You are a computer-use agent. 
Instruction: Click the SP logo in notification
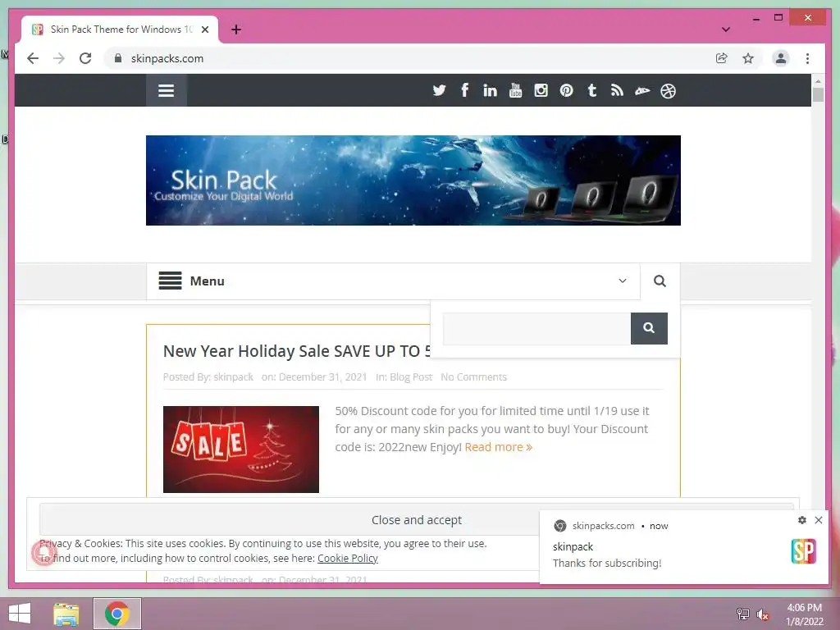[804, 550]
